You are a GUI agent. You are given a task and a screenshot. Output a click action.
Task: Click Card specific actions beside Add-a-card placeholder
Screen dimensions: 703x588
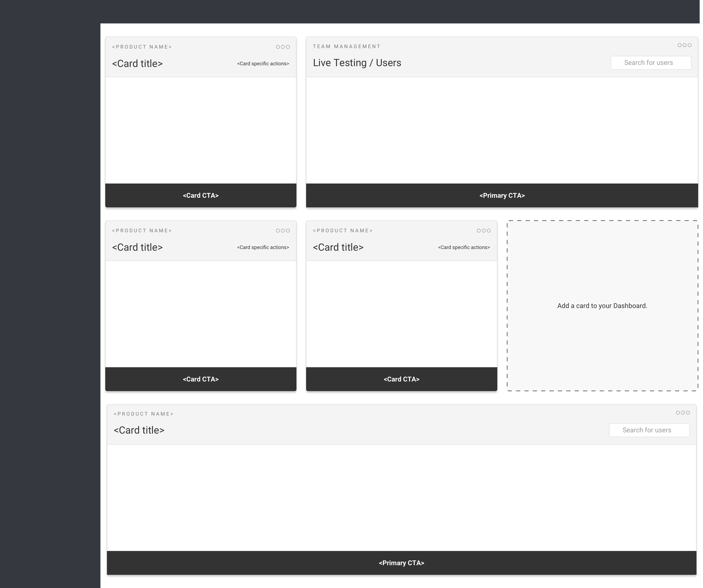tap(464, 248)
